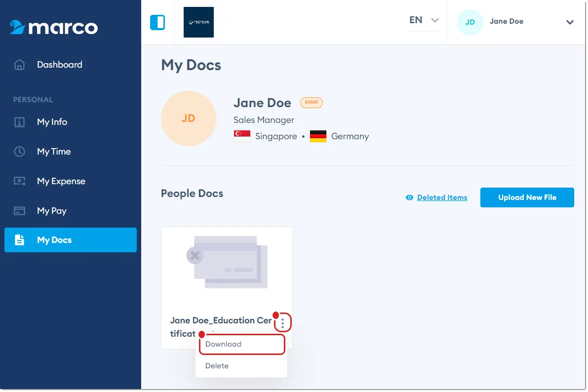Click the My Expense icon
Image resolution: width=588 pixels, height=392 pixels.
tap(19, 181)
